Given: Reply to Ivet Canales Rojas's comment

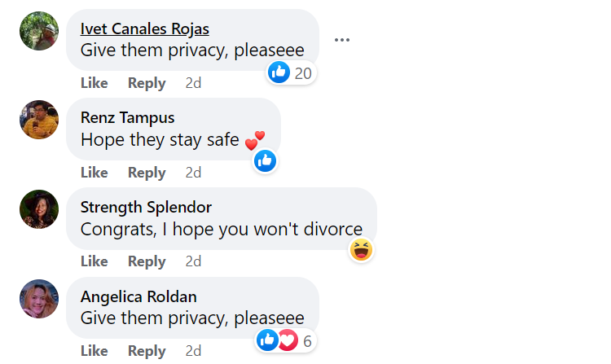Looking at the screenshot, I should (147, 83).
